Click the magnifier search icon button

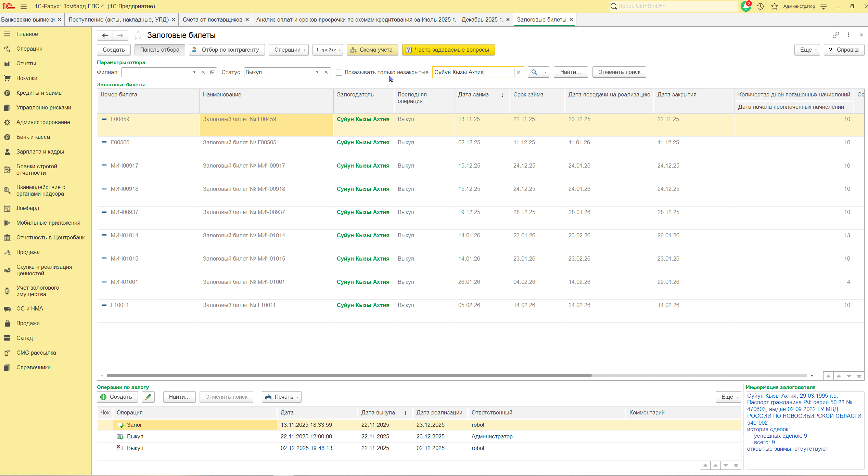(534, 72)
